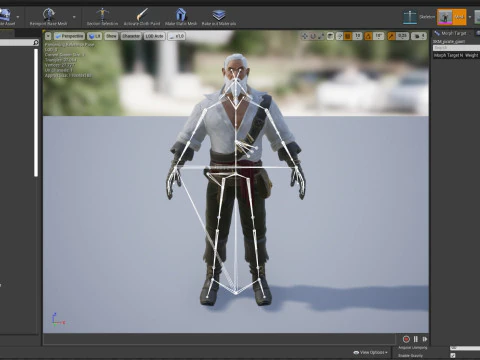Click the Angular Damping value field
480x360 pixels.
point(465,348)
